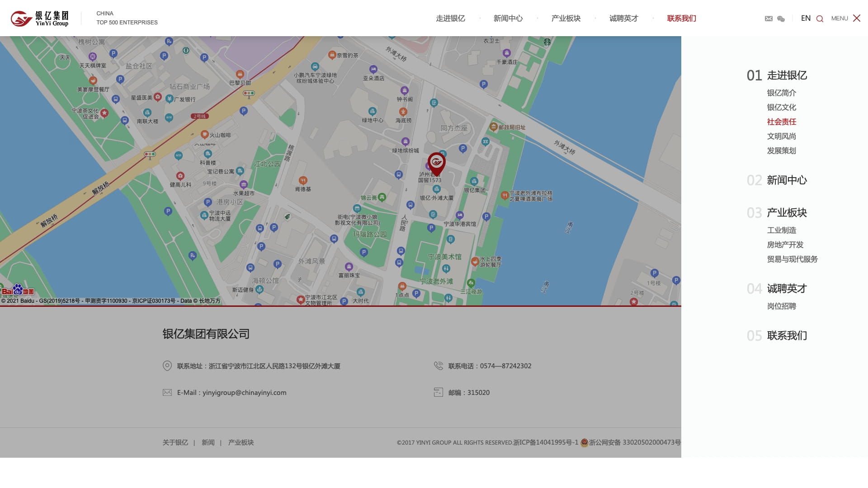
Task: Select 社会责任 in side menu
Action: [782, 122]
